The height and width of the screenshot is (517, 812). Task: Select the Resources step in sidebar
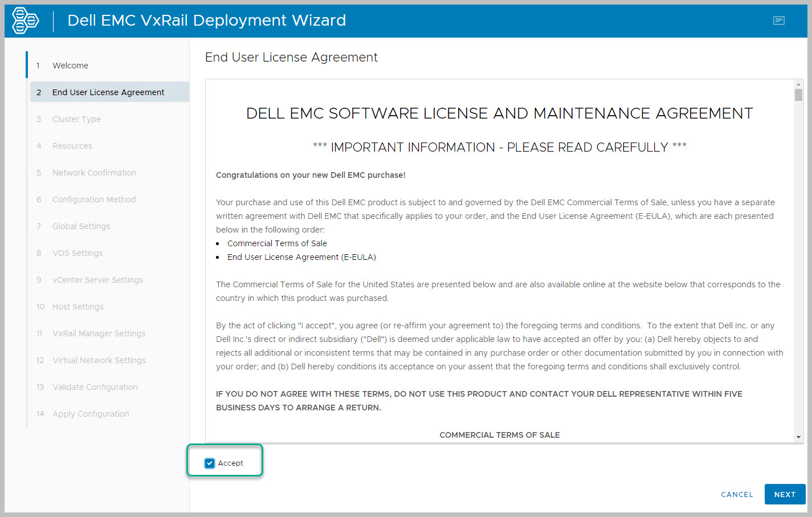point(72,146)
